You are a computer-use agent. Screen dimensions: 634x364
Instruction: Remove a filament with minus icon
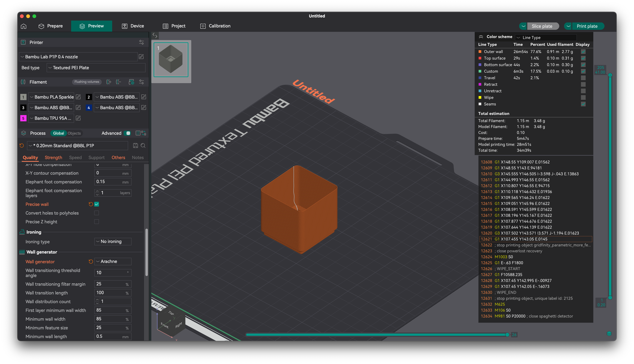tap(119, 82)
